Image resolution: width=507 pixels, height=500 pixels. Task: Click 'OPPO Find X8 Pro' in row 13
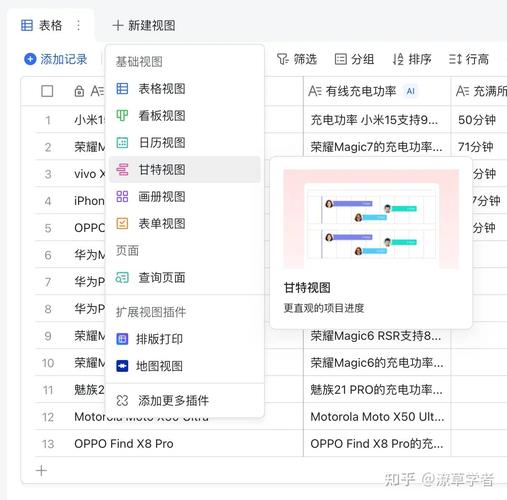click(124, 444)
